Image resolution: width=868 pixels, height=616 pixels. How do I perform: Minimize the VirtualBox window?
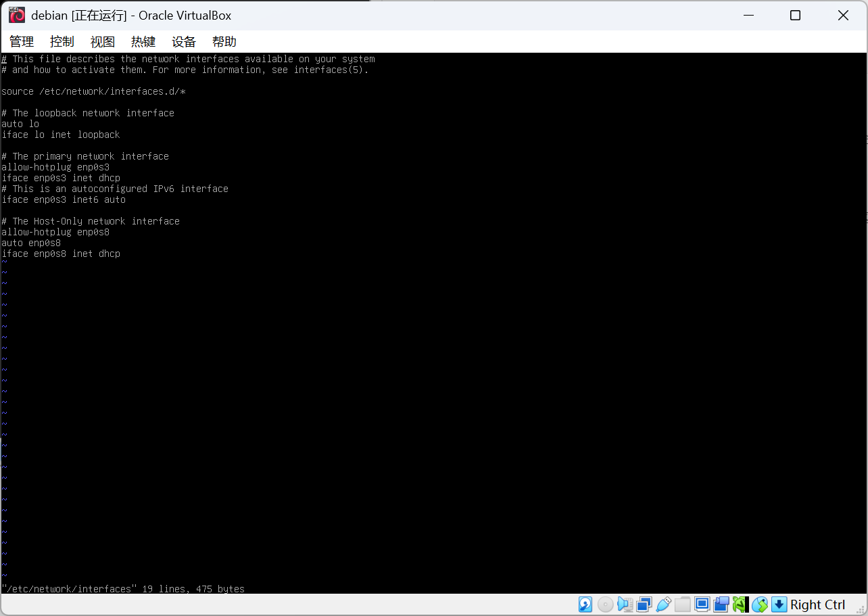748,15
